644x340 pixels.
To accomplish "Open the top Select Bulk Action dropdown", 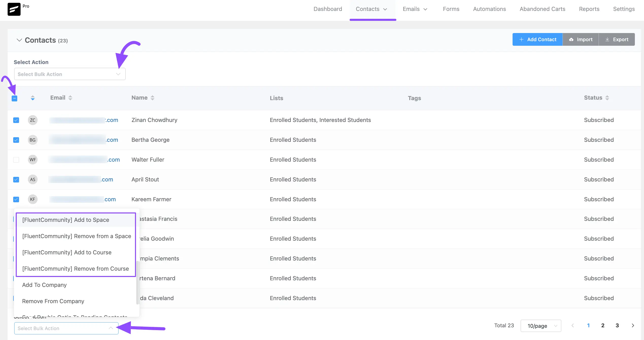I will [x=70, y=74].
